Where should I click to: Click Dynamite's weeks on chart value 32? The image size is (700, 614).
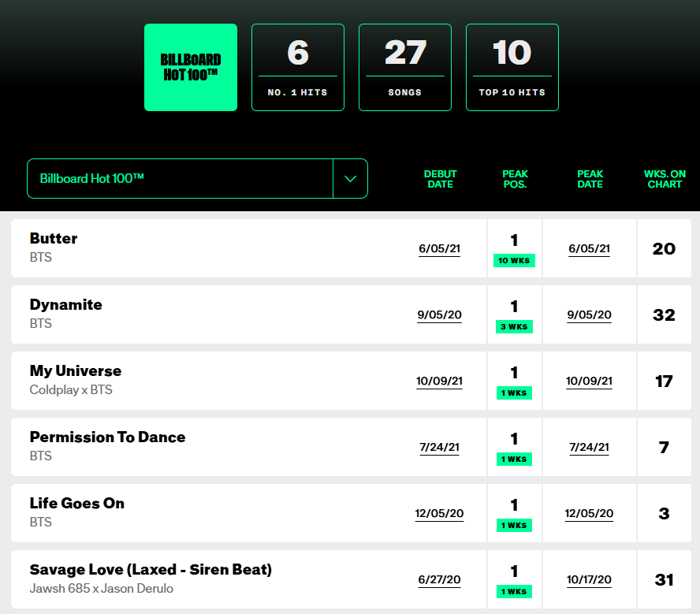(x=664, y=315)
